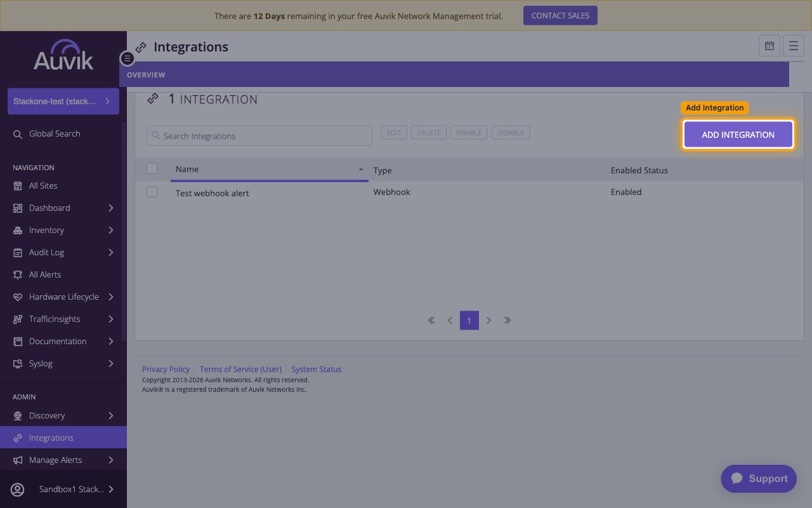
Task: Click the Delete button
Action: pyautogui.click(x=429, y=133)
